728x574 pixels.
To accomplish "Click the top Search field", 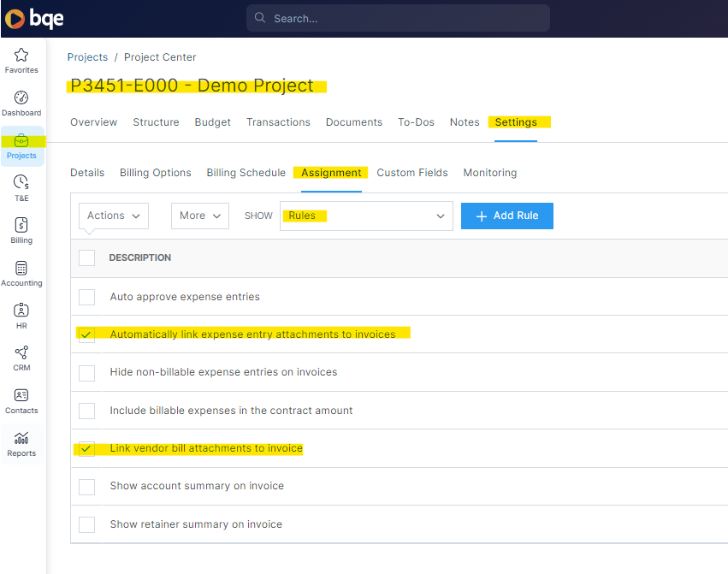I will 398,18.
